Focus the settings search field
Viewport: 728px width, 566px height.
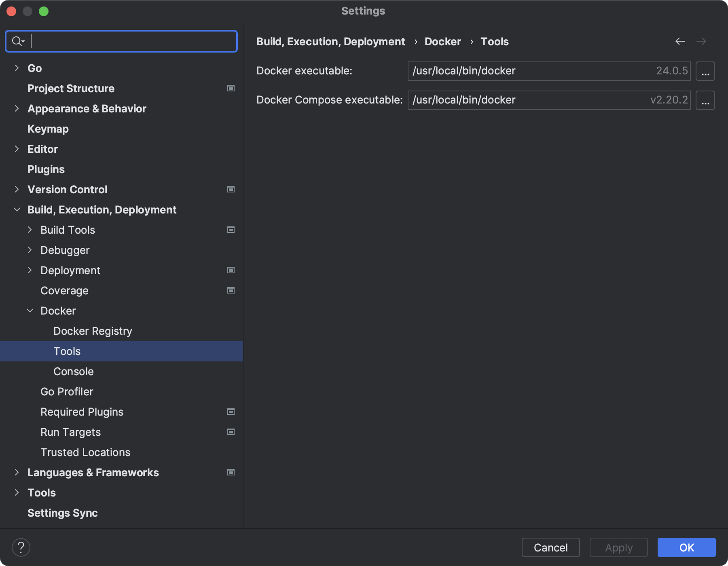click(x=121, y=41)
